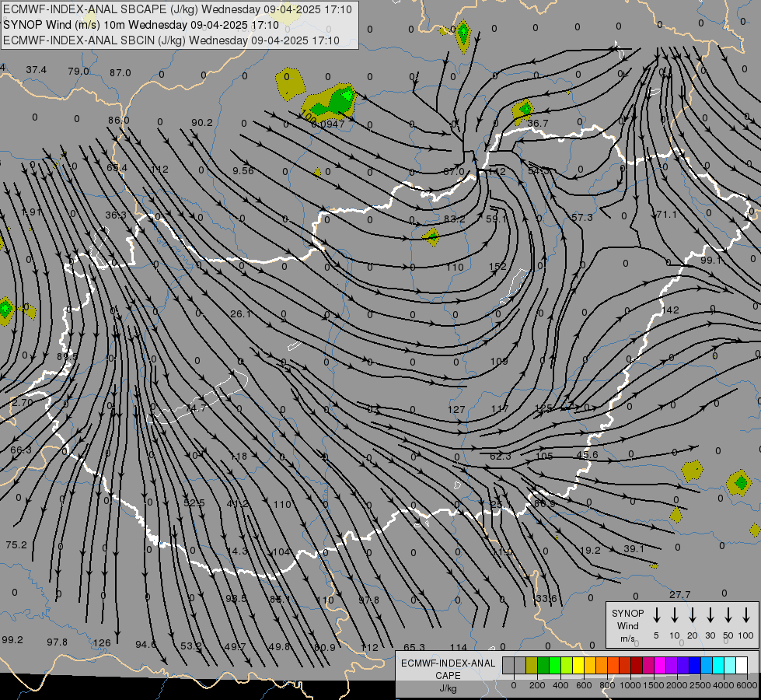Click the 10 m/s wind arrow in the SYNOP Wind legend

point(675,614)
